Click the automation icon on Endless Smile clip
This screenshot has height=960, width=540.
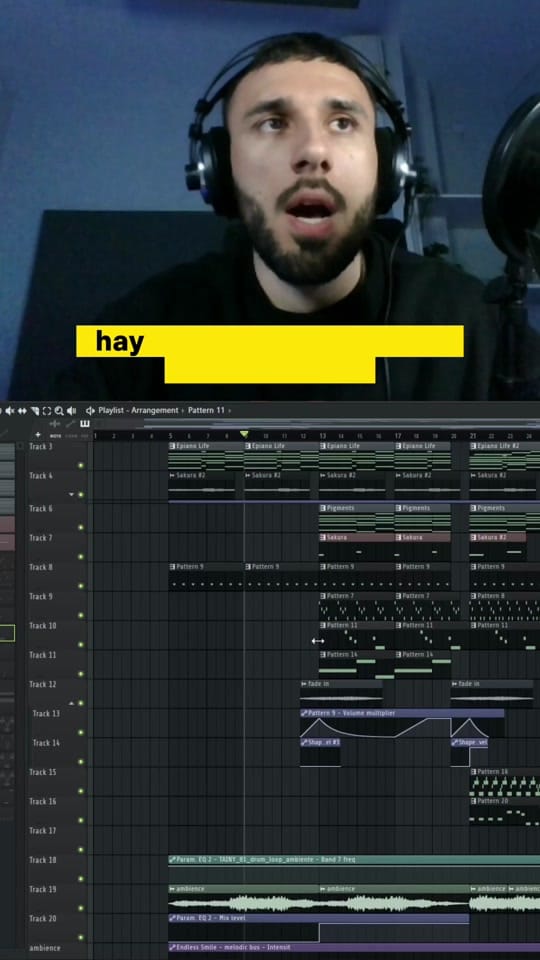click(x=172, y=948)
